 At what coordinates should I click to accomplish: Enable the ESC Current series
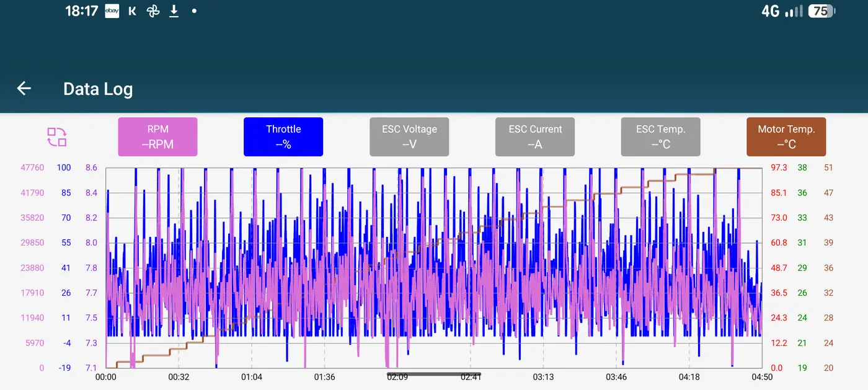(535, 137)
